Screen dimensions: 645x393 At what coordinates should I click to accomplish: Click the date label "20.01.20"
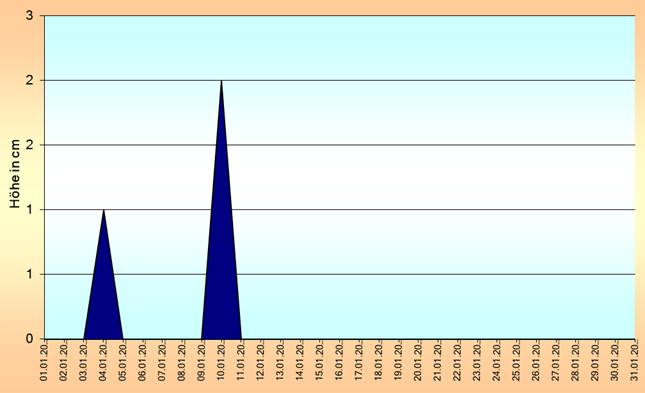pos(418,362)
